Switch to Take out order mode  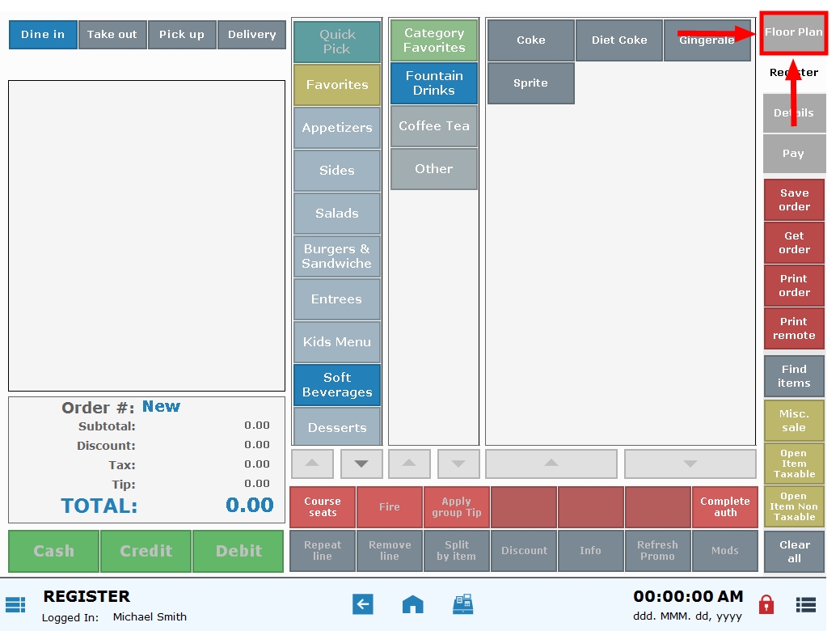pyautogui.click(x=112, y=35)
